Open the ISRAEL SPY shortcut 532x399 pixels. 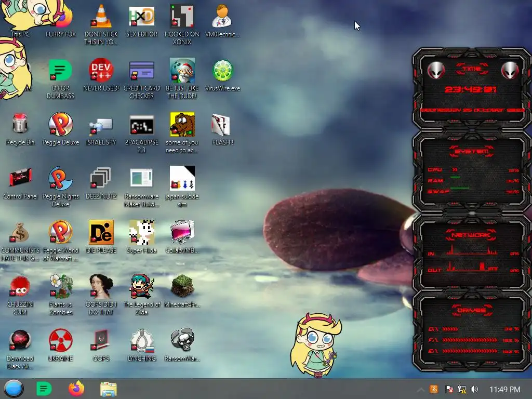(101, 126)
